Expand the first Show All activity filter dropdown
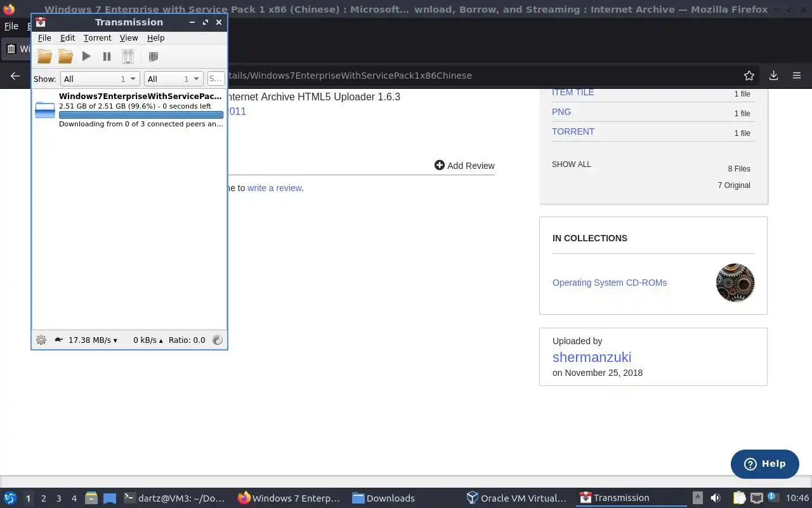 click(100, 79)
